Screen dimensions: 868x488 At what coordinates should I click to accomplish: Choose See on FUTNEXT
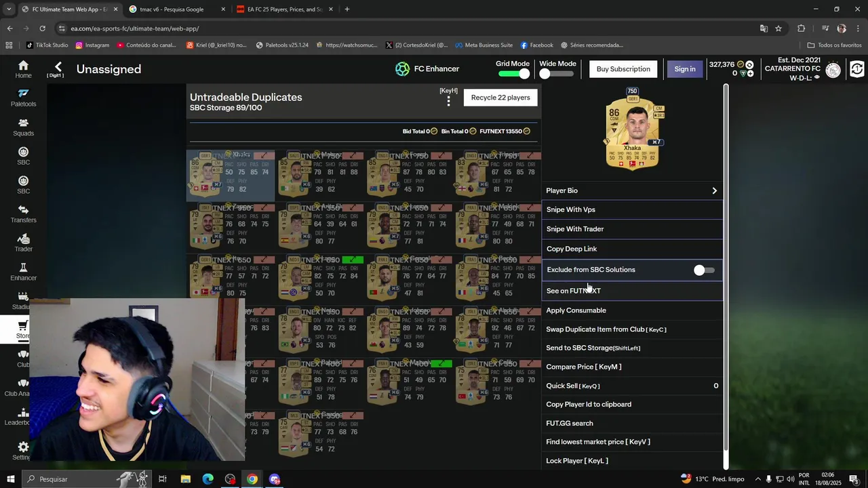pyautogui.click(x=632, y=291)
